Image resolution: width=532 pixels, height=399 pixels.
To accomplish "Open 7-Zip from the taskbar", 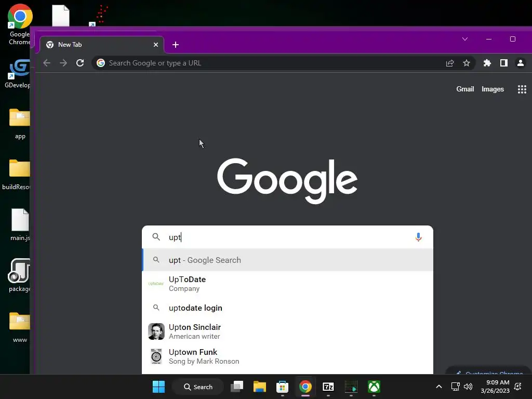I will [328, 387].
